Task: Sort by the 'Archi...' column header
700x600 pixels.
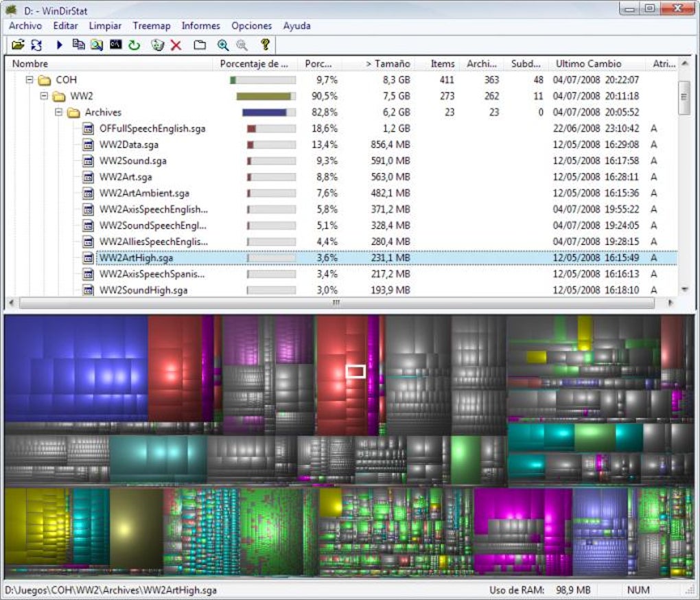Action: click(481, 63)
